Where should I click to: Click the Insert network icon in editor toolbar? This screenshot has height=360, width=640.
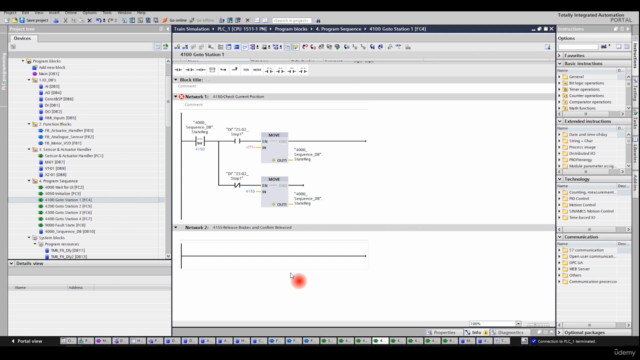177,47
